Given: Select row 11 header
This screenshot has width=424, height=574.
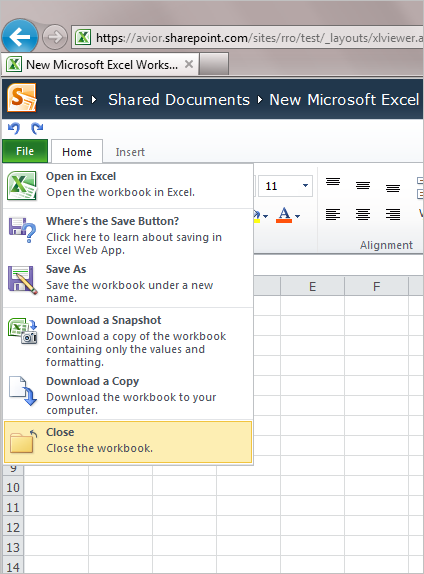Looking at the screenshot, I should [x=13, y=507].
